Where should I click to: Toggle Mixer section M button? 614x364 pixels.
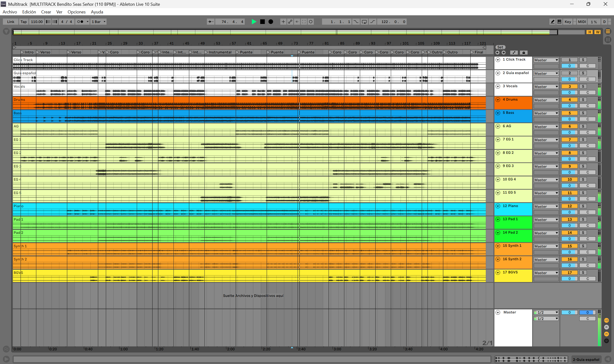[x=606, y=334]
